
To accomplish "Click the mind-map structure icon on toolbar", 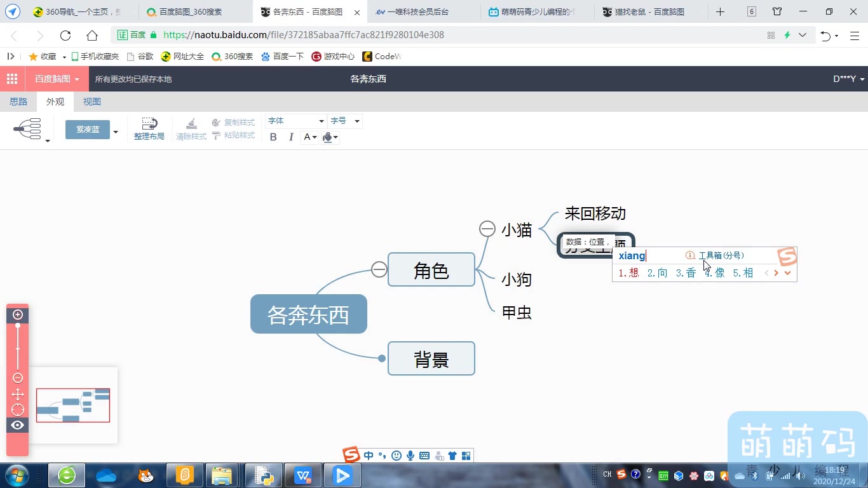I will [28, 127].
